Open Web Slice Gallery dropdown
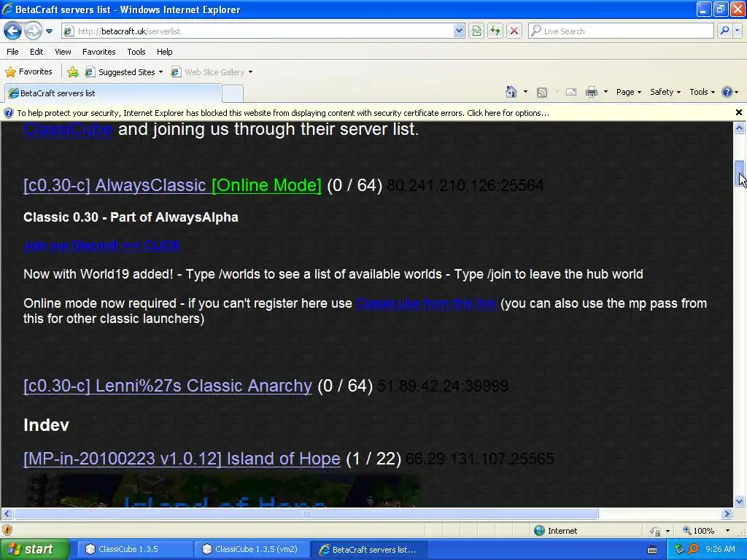The width and height of the screenshot is (747, 560). point(212,72)
